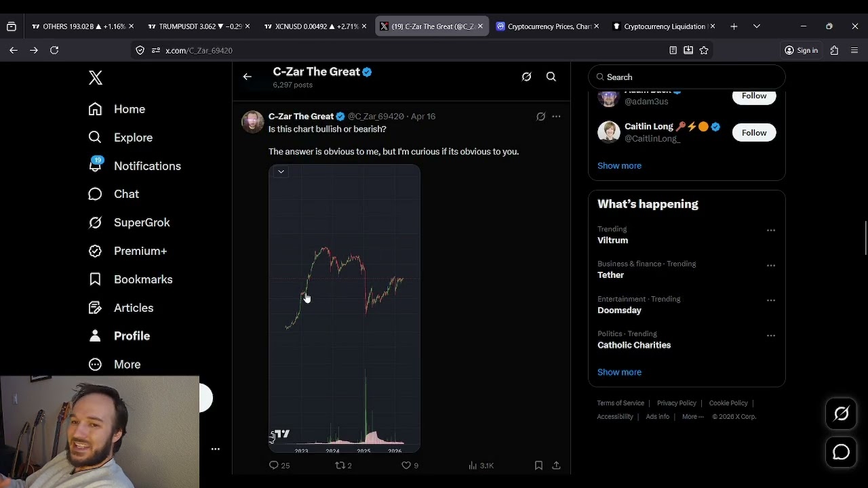Viewport: 868px width, 488px height.
Task: Follow Caitlin Long
Action: tap(754, 133)
